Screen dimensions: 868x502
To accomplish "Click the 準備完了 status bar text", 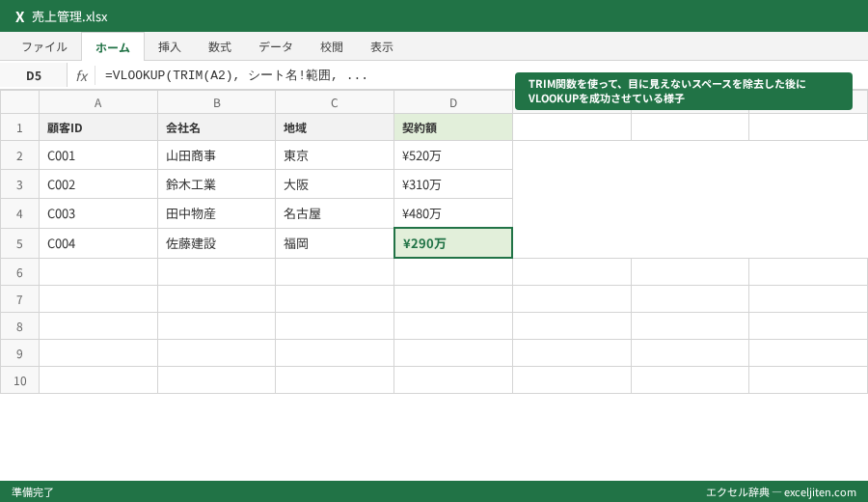I will pos(33,492).
